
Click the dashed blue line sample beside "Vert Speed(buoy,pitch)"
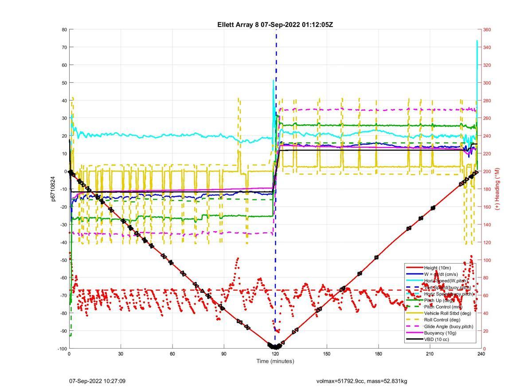pos(414,287)
